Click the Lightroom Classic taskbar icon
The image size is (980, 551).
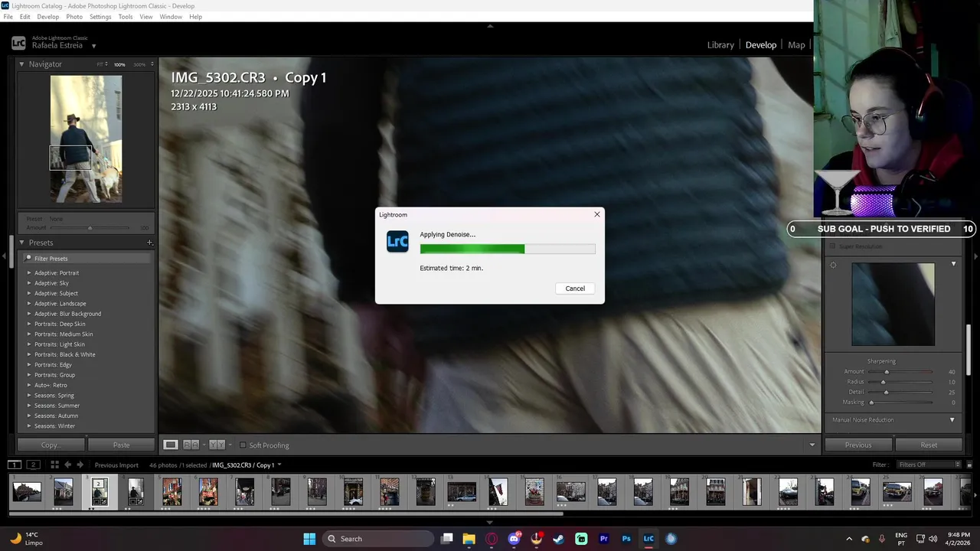648,539
